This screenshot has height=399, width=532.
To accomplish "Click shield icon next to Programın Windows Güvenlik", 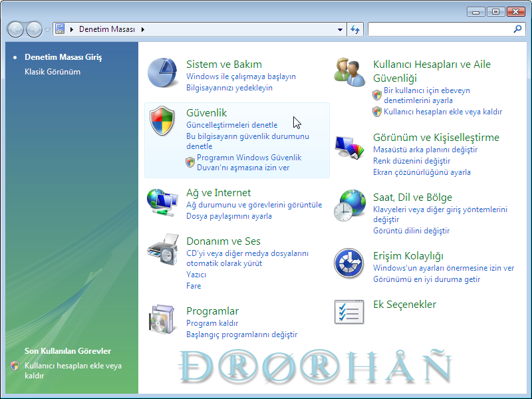I will click(190, 162).
